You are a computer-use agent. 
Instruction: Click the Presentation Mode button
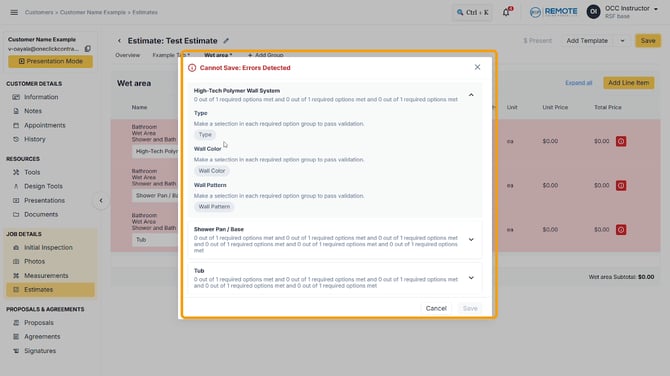50,62
